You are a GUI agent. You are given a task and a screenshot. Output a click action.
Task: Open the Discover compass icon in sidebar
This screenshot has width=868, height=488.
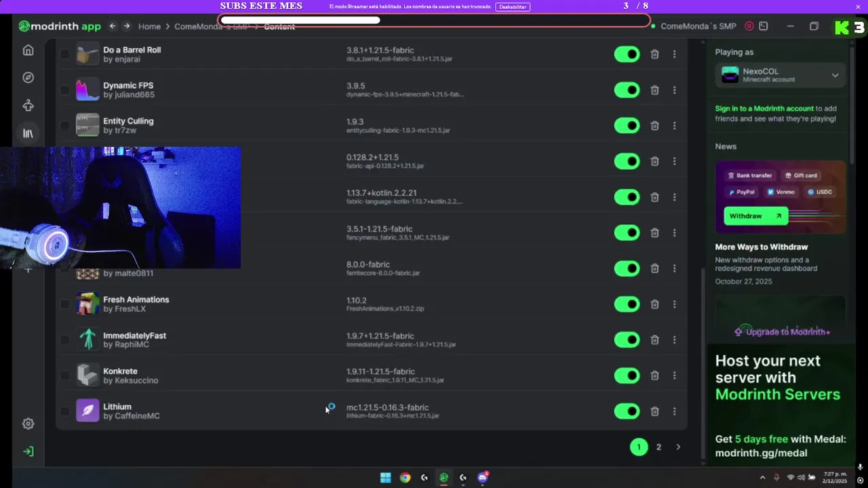pyautogui.click(x=28, y=77)
